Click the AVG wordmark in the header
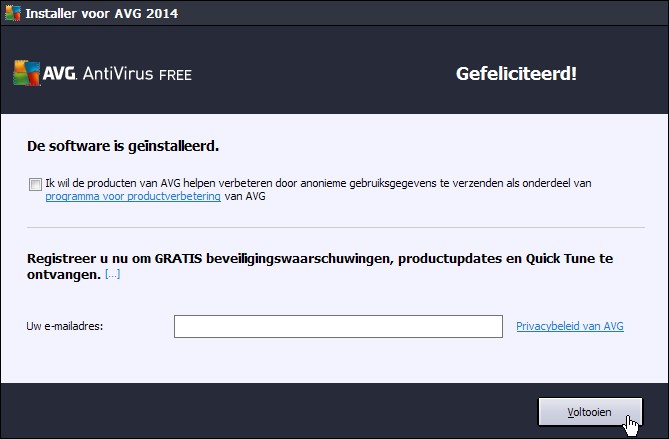 click(54, 74)
